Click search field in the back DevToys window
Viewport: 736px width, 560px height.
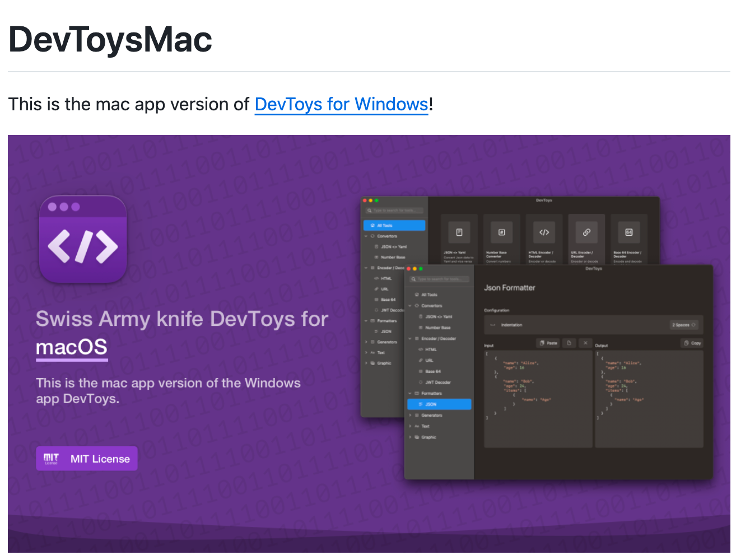(394, 211)
